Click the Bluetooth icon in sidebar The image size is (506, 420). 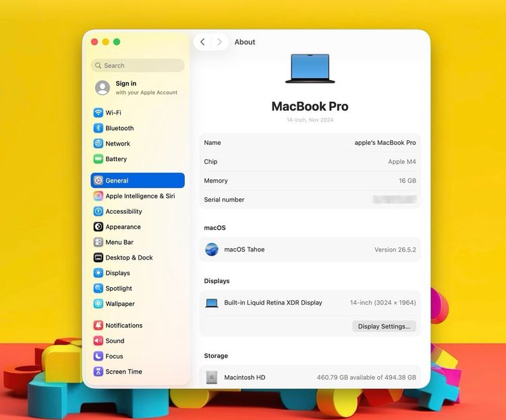(98, 128)
